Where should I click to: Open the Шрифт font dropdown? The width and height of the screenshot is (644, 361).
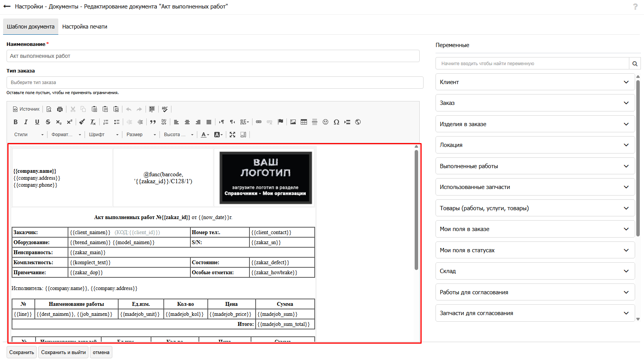click(103, 135)
